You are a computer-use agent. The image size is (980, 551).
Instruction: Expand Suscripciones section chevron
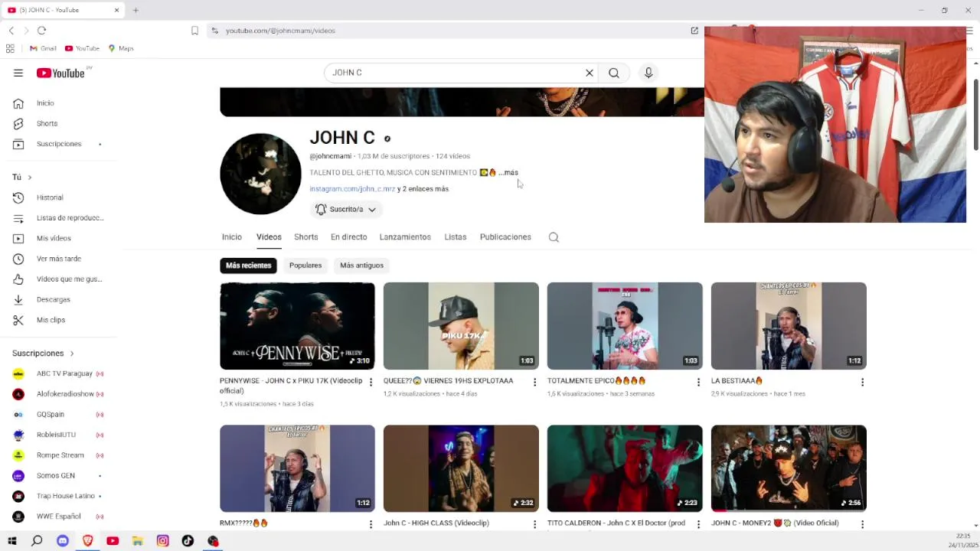pos(72,354)
